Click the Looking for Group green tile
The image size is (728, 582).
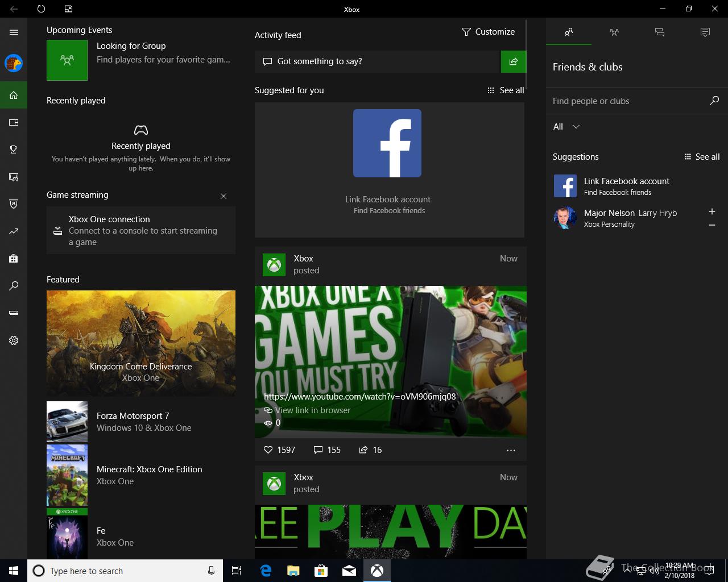(67, 60)
